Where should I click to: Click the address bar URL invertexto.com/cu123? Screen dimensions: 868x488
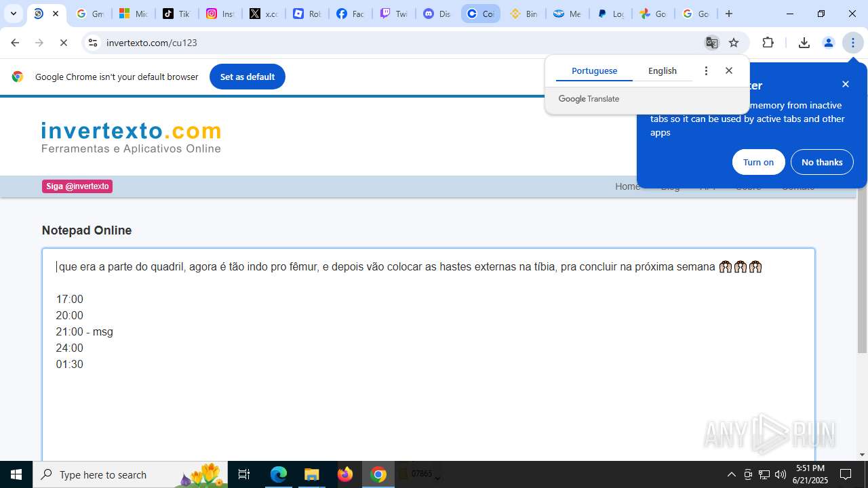point(152,43)
